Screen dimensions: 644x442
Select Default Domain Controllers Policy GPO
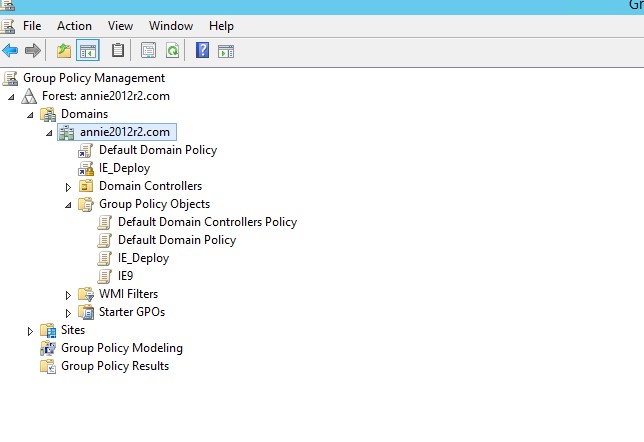tap(206, 222)
